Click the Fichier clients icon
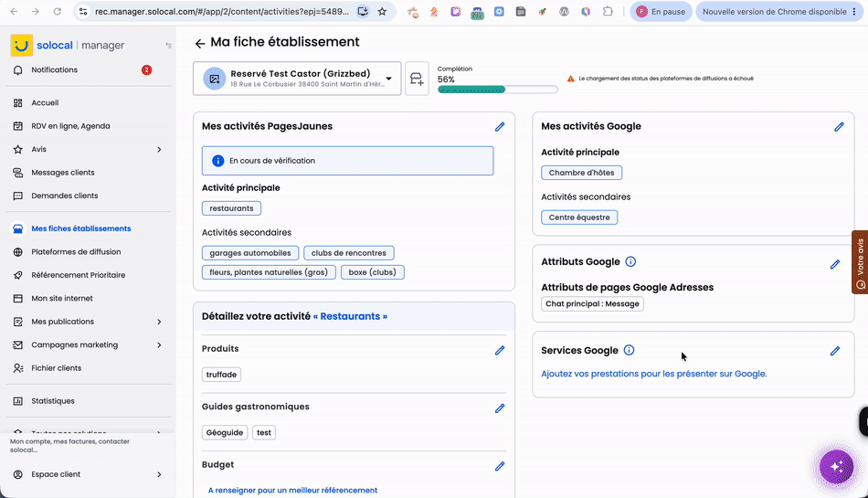The height and width of the screenshot is (498, 868). tap(17, 368)
